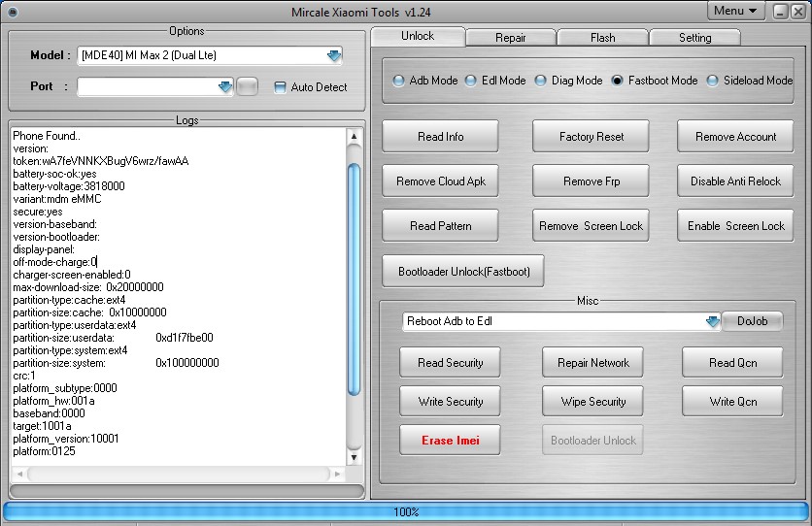Screen dimensions: 812x526
Task: Open the Misc job dropdown arrow
Action: pos(713,321)
